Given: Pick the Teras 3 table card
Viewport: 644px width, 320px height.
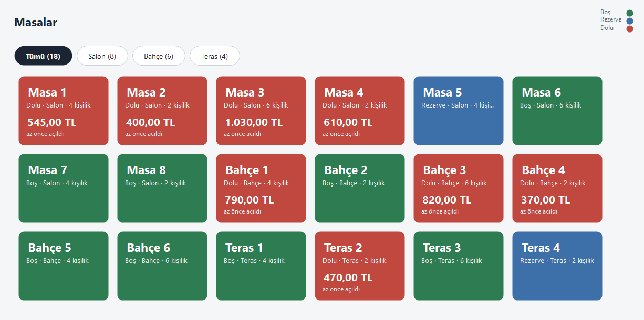Looking at the screenshot, I should [x=459, y=266].
